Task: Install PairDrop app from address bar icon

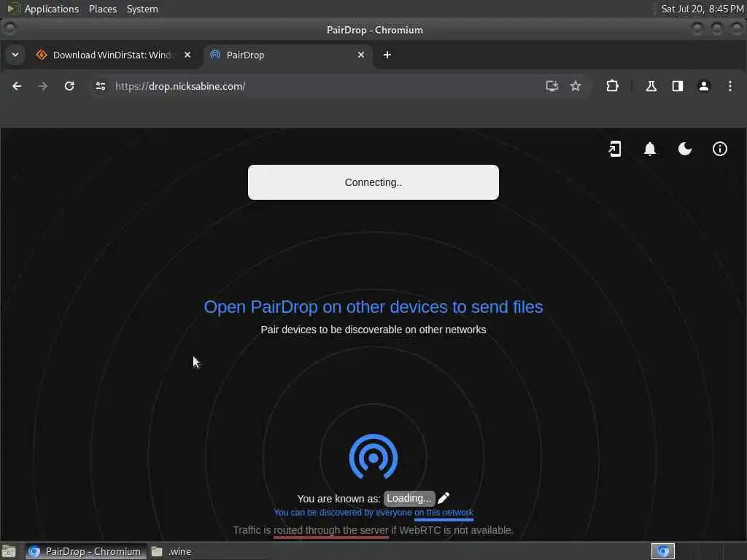Action: click(551, 86)
